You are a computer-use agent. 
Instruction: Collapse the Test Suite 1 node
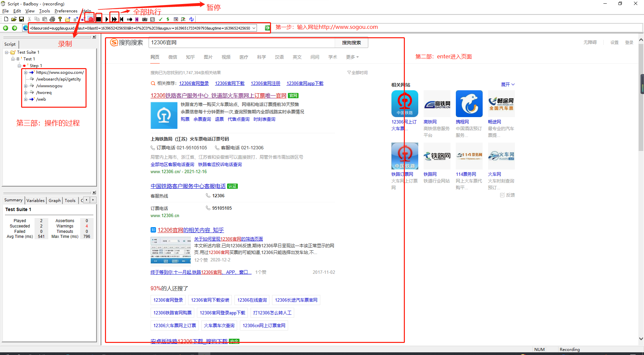pyautogui.click(x=7, y=52)
